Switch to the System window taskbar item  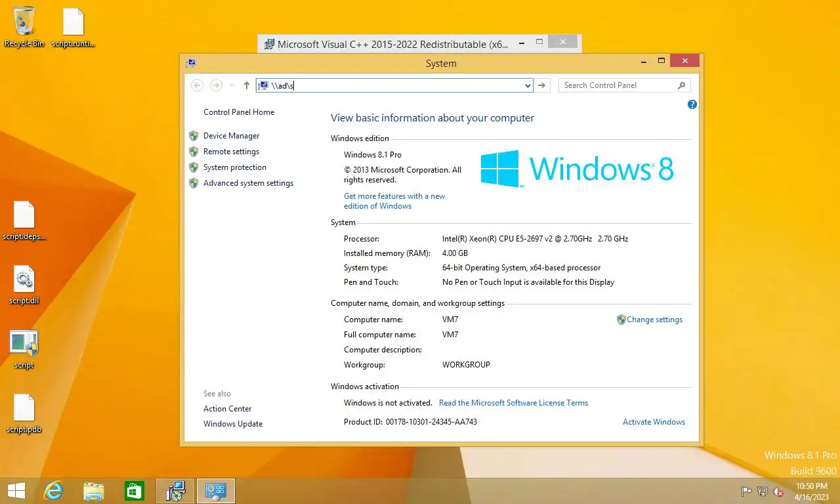(x=216, y=490)
